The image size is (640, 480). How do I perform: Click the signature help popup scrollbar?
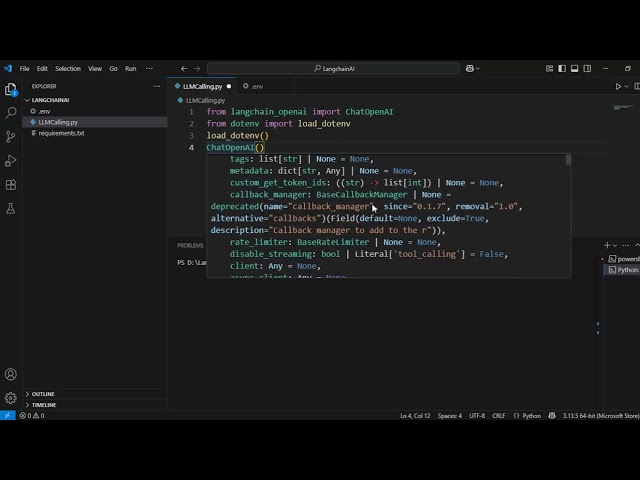568,160
